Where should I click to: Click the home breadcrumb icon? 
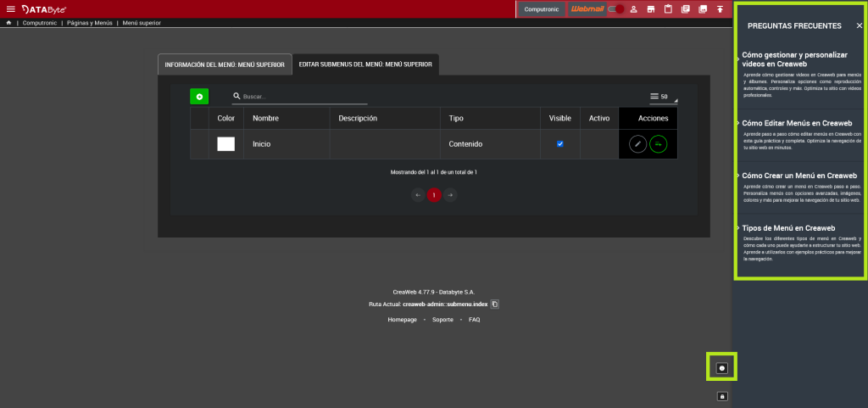(8, 23)
